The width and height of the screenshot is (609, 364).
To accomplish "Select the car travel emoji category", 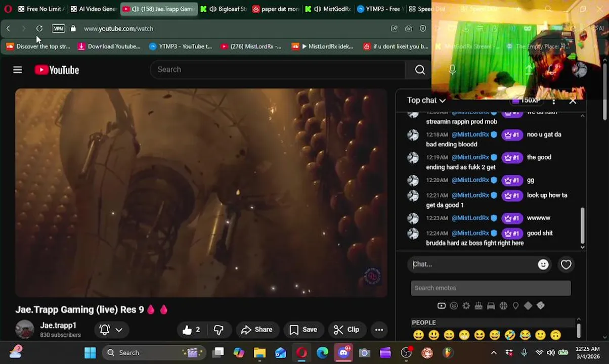I will click(x=491, y=306).
